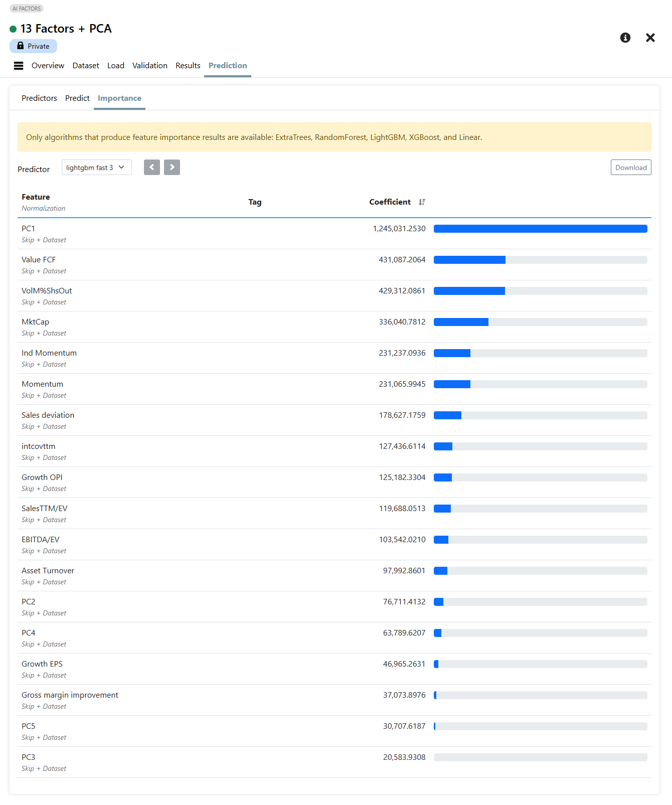Viewport: 672px width, 805px height.
Task: Select the Value FCF feature row
Action: pos(39,260)
